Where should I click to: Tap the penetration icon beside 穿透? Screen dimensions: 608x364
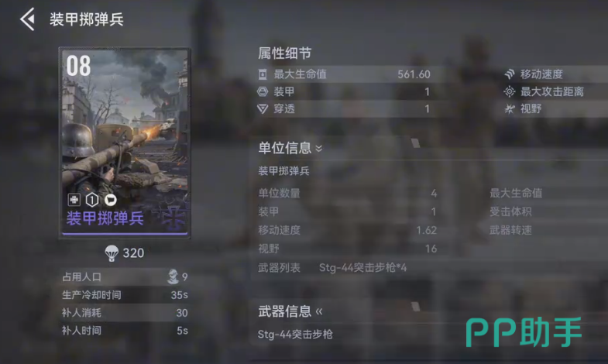click(x=263, y=109)
